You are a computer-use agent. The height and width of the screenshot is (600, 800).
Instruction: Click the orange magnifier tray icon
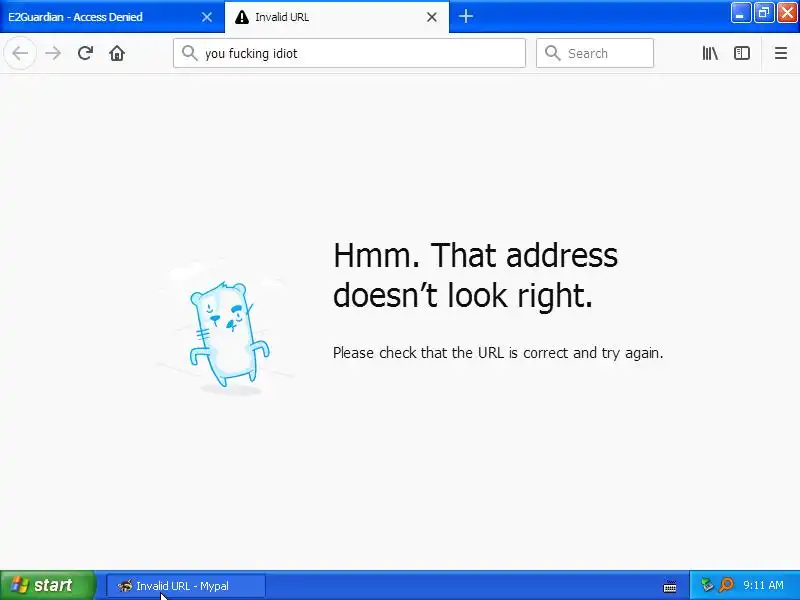pyautogui.click(x=726, y=585)
